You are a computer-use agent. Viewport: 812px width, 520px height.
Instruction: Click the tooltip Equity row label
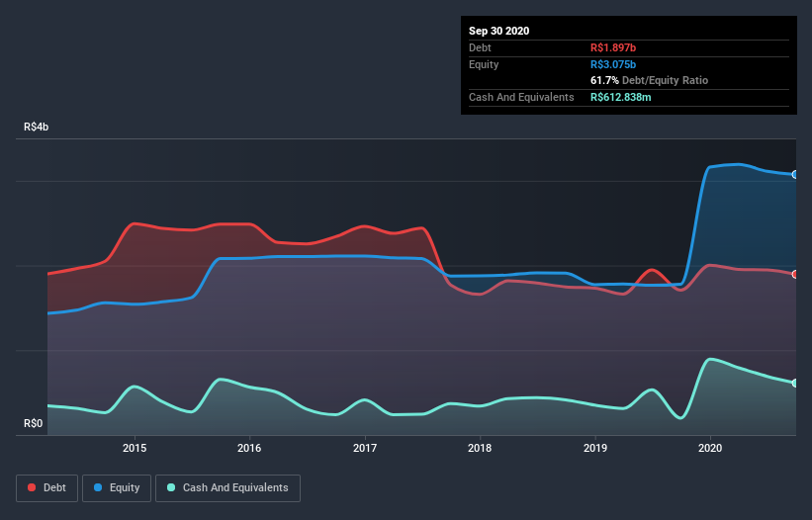pos(484,64)
